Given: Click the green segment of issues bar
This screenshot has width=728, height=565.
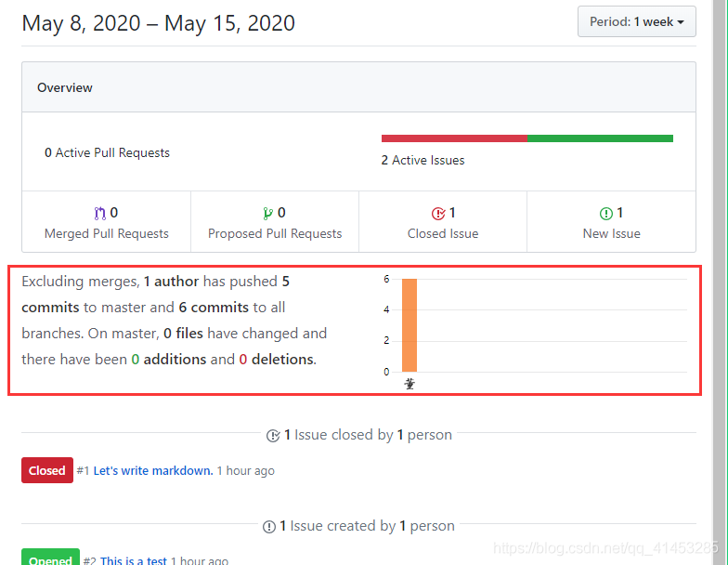Looking at the screenshot, I should (600, 138).
